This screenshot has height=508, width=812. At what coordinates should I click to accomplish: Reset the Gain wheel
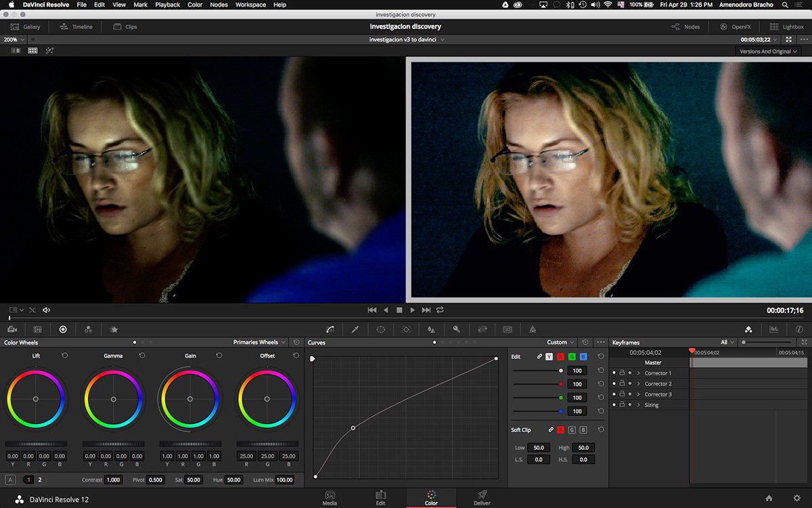click(x=219, y=356)
